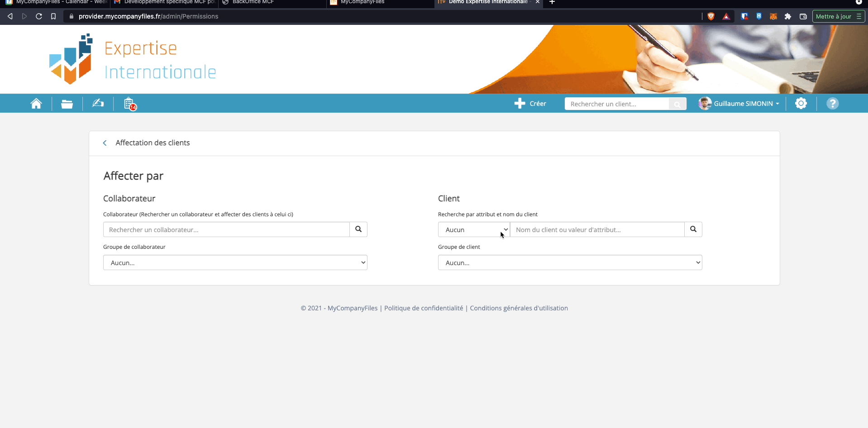Viewport: 868px width, 428px height.
Task: Click the Rechercher un client search box
Action: pyautogui.click(x=616, y=104)
